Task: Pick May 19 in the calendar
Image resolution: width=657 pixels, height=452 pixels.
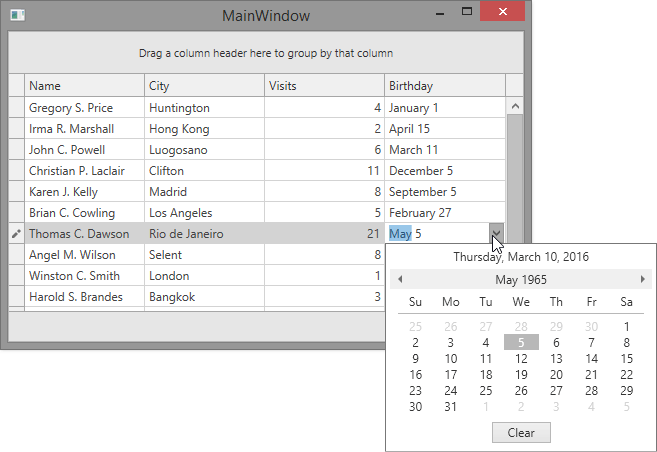Action: tap(521, 374)
